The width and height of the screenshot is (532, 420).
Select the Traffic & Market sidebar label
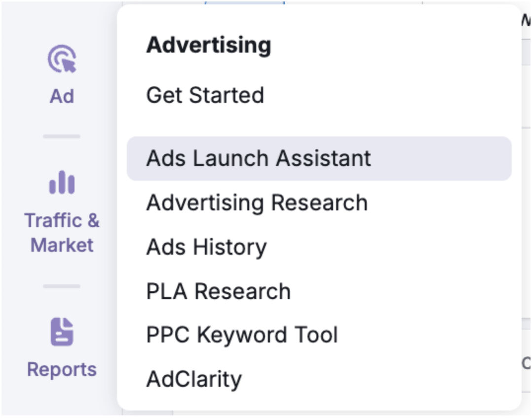click(62, 232)
